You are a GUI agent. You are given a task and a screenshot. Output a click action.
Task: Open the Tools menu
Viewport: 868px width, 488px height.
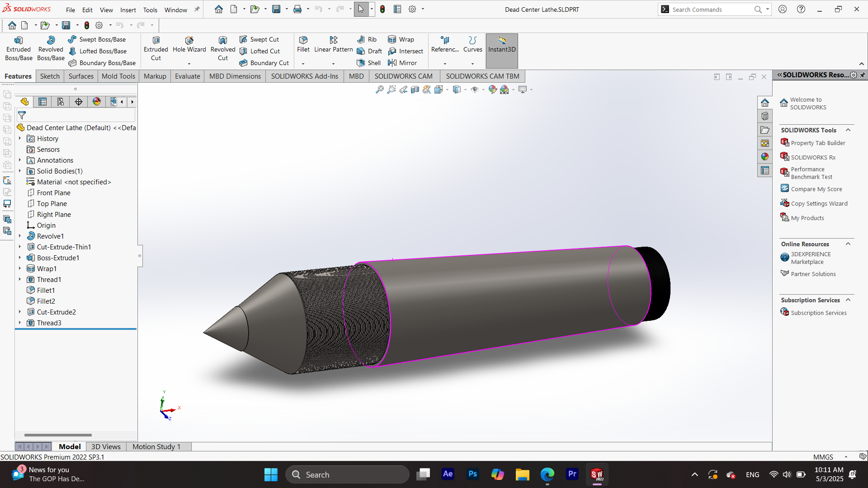pyautogui.click(x=150, y=10)
